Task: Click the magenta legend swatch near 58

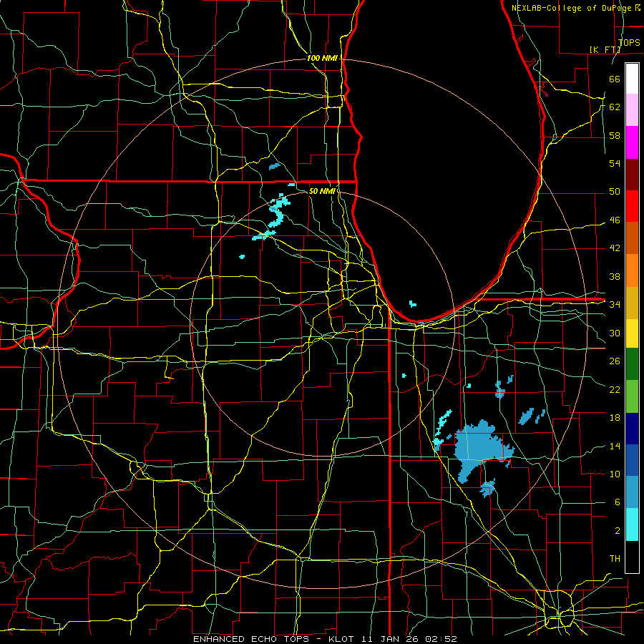Action: (632, 142)
